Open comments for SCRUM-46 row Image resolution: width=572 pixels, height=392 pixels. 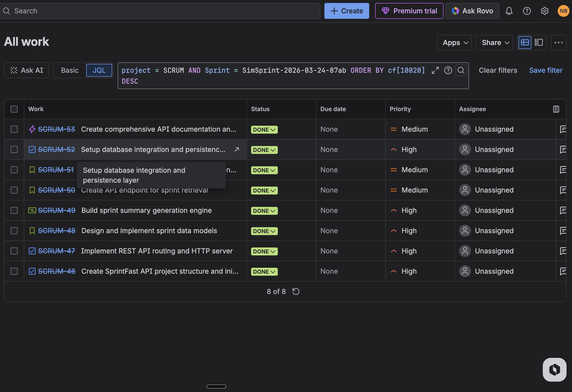coord(563,271)
